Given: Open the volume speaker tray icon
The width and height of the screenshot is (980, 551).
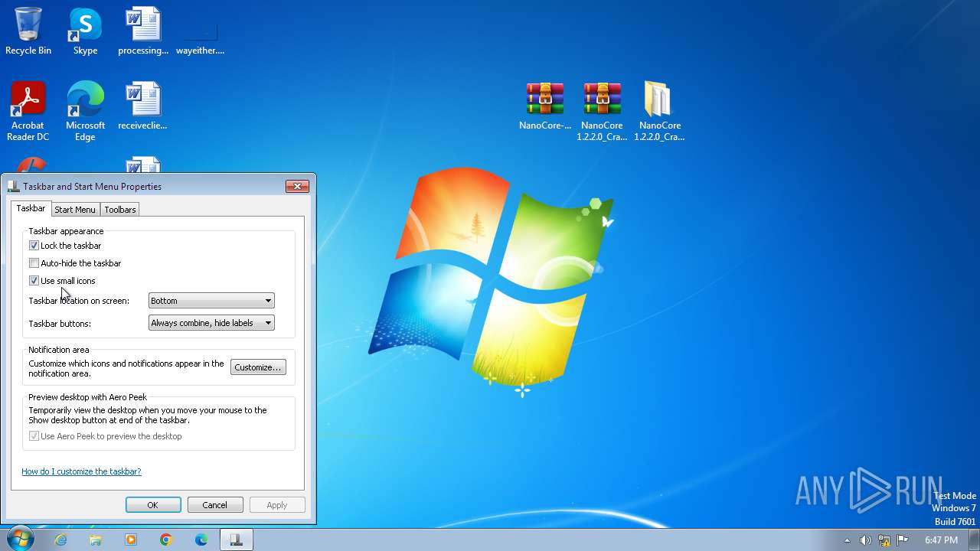Looking at the screenshot, I should [865, 540].
